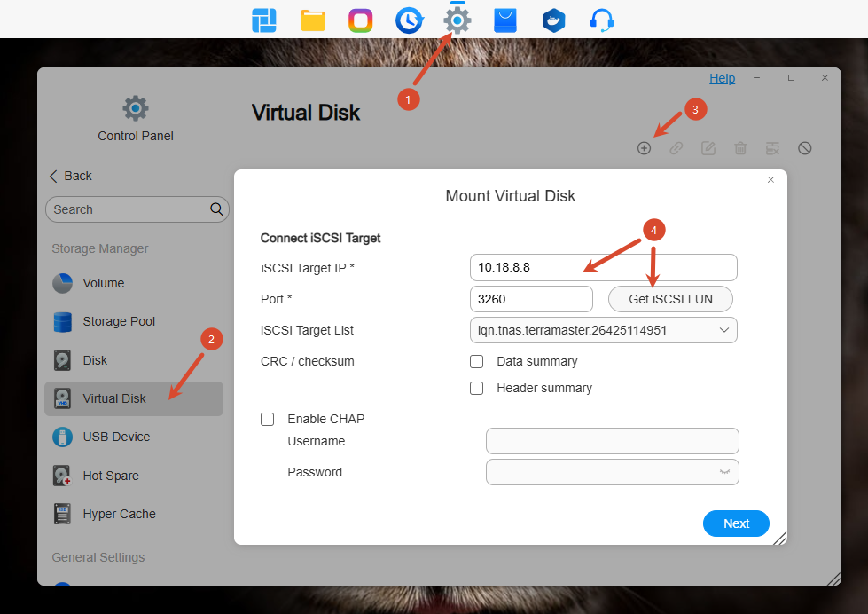This screenshot has width=868, height=614.
Task: Click the Mount Virtual Disk title
Action: coord(511,196)
